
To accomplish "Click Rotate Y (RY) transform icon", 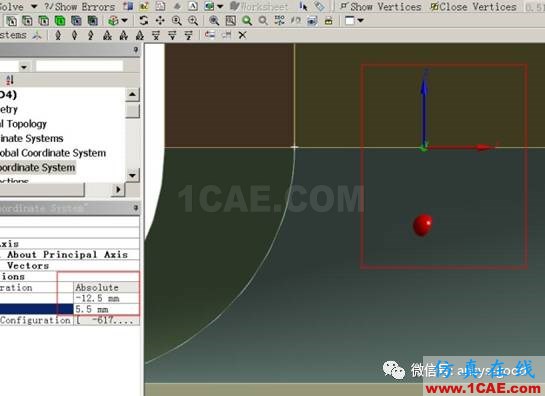I will click(x=123, y=35).
